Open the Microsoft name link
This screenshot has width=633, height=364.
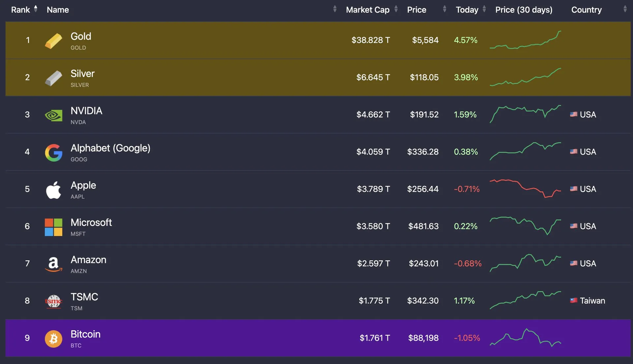point(91,223)
